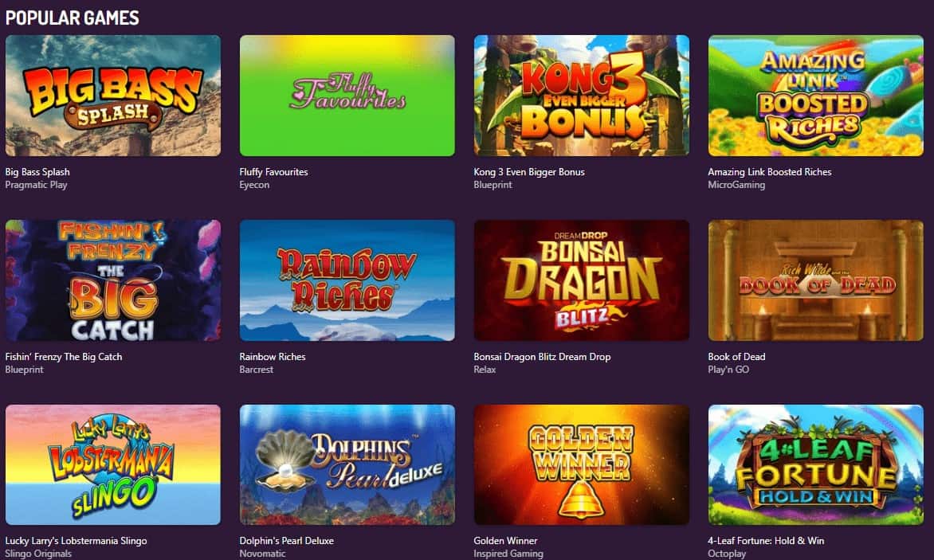Click the Bonsai Dragon Blitz Dream Drop title
This screenshot has width=934, height=560.
coord(542,356)
